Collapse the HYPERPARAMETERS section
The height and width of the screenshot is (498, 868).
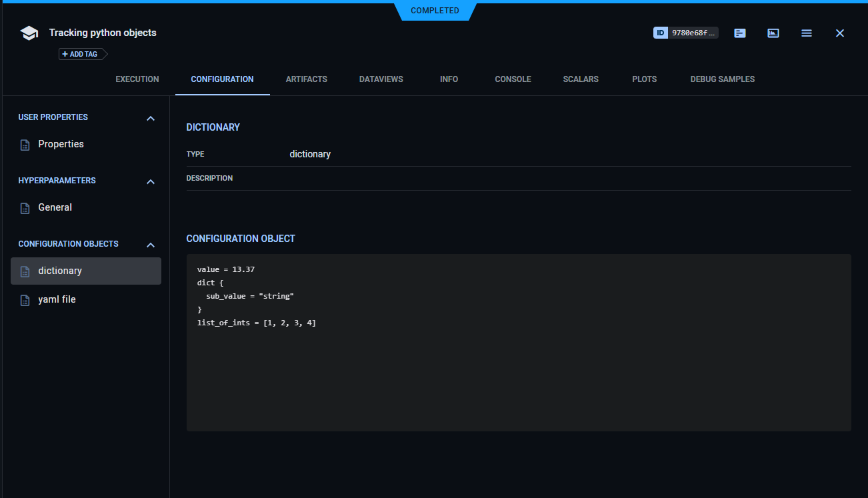pyautogui.click(x=151, y=181)
